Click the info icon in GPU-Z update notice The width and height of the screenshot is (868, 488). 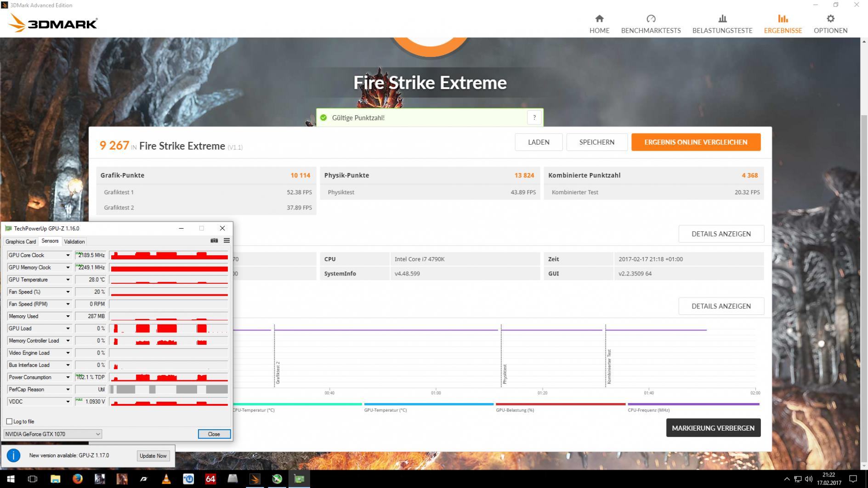pos(13,455)
